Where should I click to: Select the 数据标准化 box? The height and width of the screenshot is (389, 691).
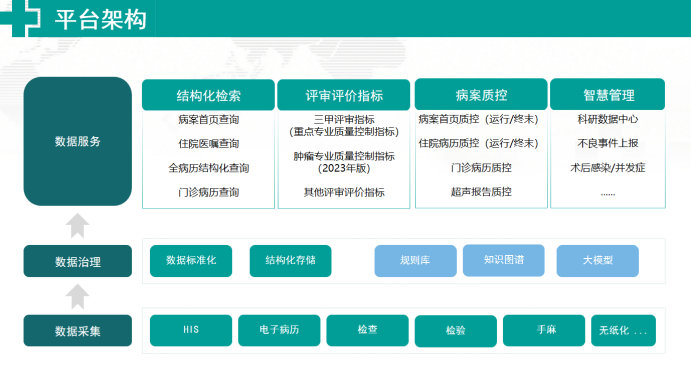191,261
